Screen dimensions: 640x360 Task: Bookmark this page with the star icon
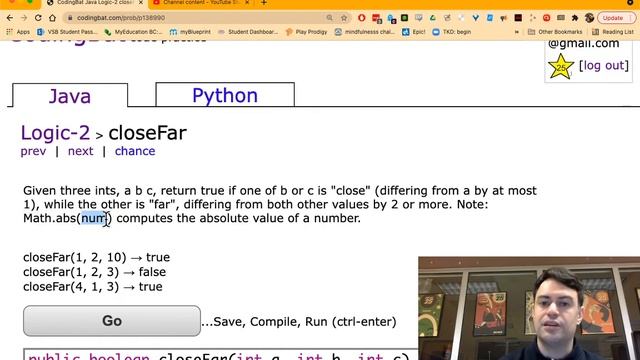[344, 18]
